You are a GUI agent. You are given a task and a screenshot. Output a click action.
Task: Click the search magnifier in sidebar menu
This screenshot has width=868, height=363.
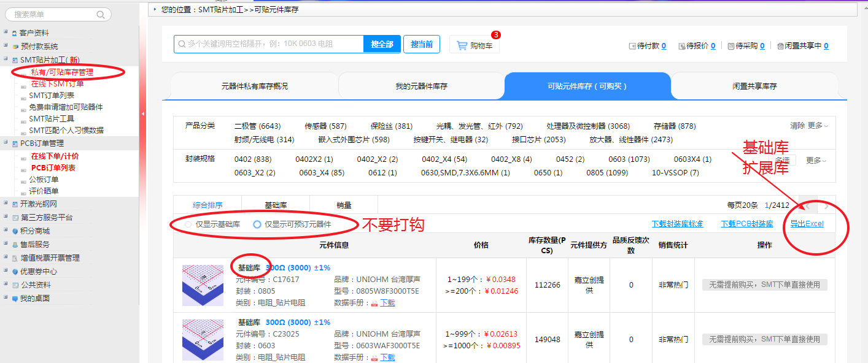101,14
